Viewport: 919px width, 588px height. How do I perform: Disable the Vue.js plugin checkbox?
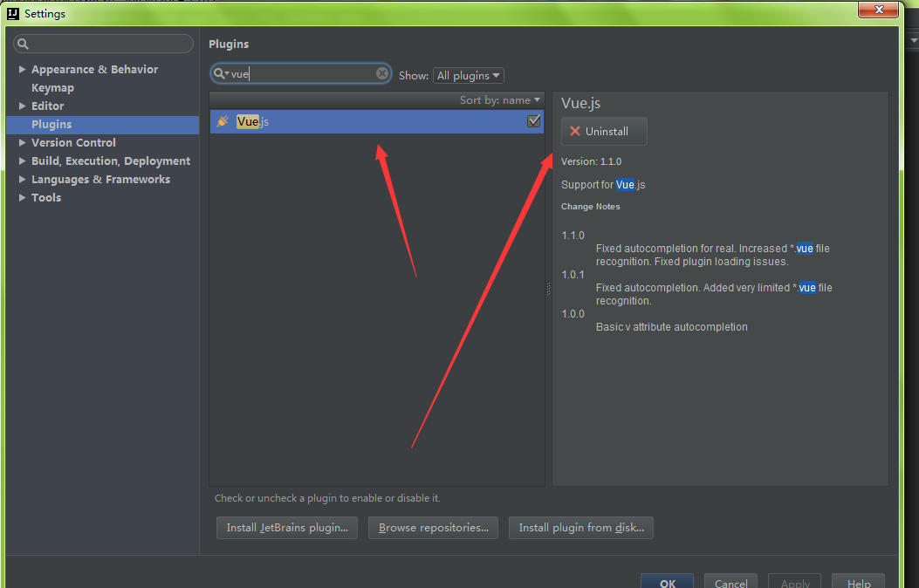(x=533, y=121)
